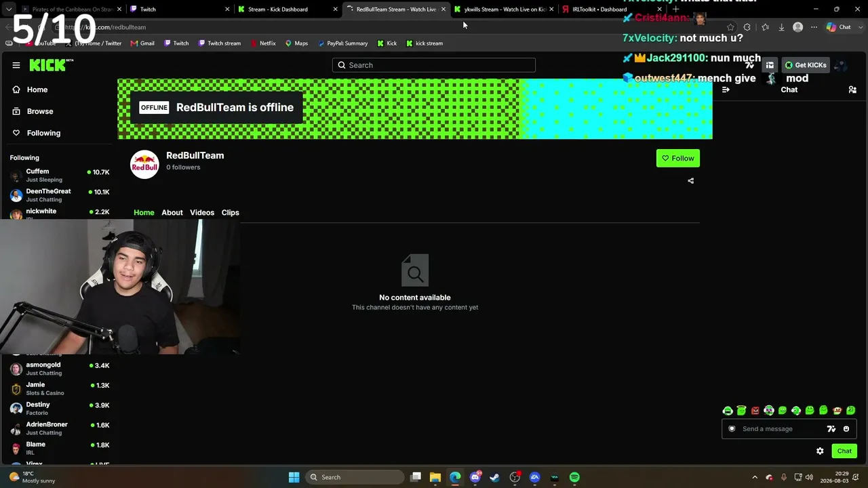Open the browser profile icon
This screenshot has width=868, height=488.
[x=798, y=27]
